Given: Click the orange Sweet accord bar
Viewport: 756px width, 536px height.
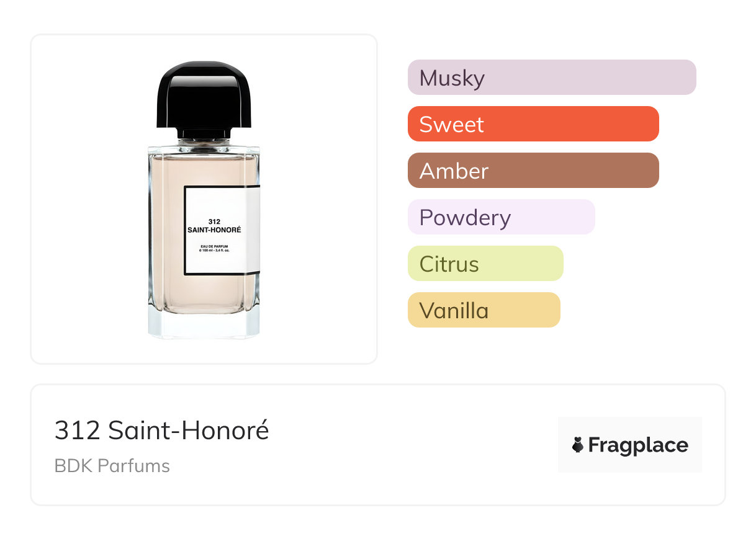Looking at the screenshot, I should (x=533, y=124).
